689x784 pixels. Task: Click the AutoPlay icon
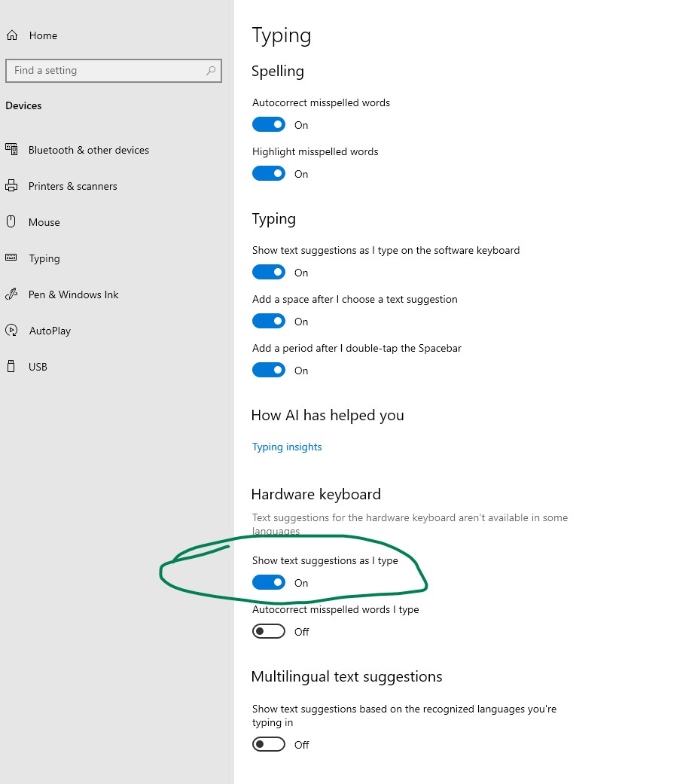[11, 331]
